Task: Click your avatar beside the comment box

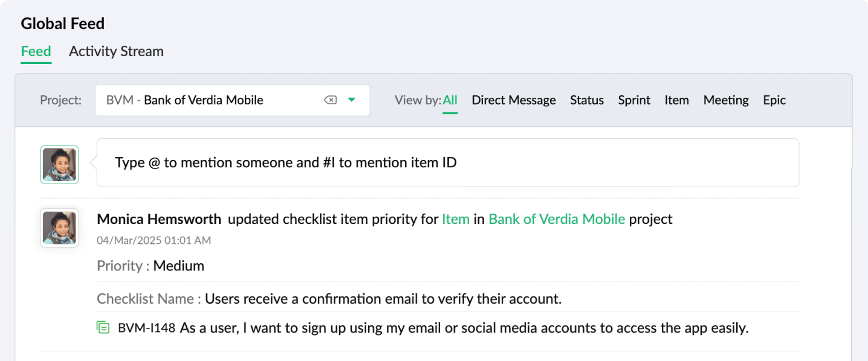Action: pyautogui.click(x=59, y=164)
